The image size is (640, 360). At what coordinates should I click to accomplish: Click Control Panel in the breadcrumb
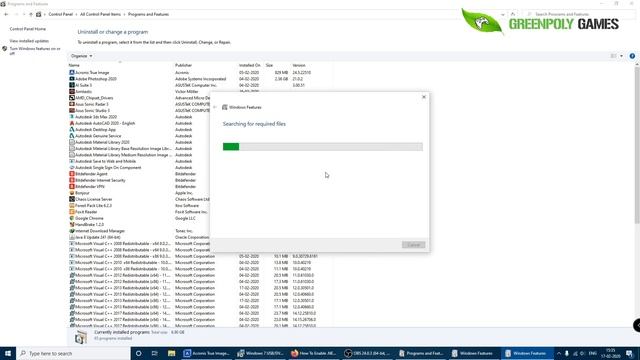(x=60, y=14)
